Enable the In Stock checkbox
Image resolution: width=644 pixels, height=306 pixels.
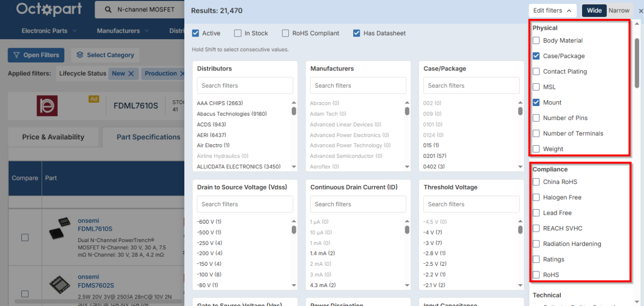tap(238, 33)
